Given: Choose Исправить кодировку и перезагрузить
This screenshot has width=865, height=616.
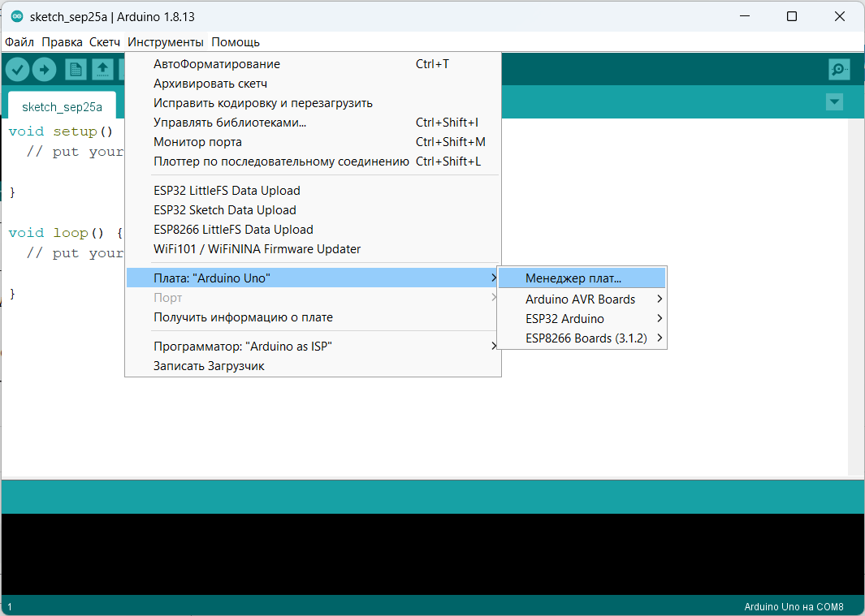Looking at the screenshot, I should coord(313,103).
